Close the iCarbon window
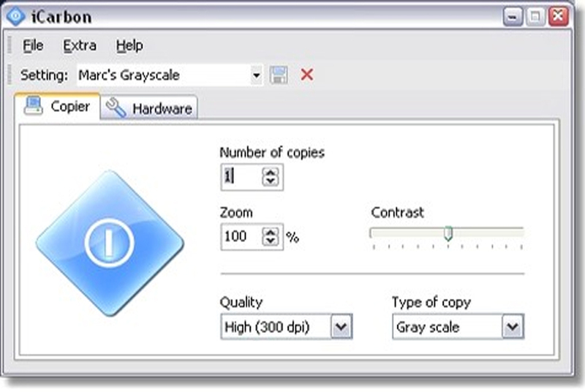The width and height of the screenshot is (585, 392). tap(558, 17)
